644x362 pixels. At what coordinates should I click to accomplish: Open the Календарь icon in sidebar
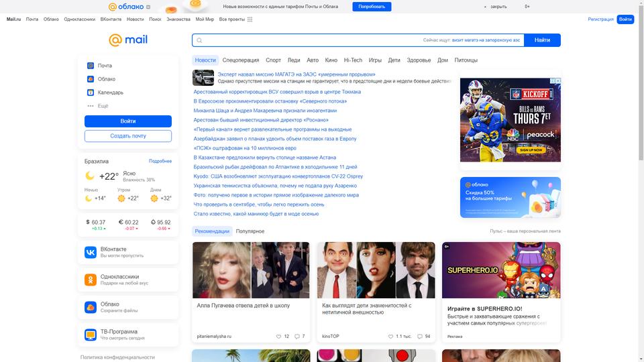pos(91,93)
